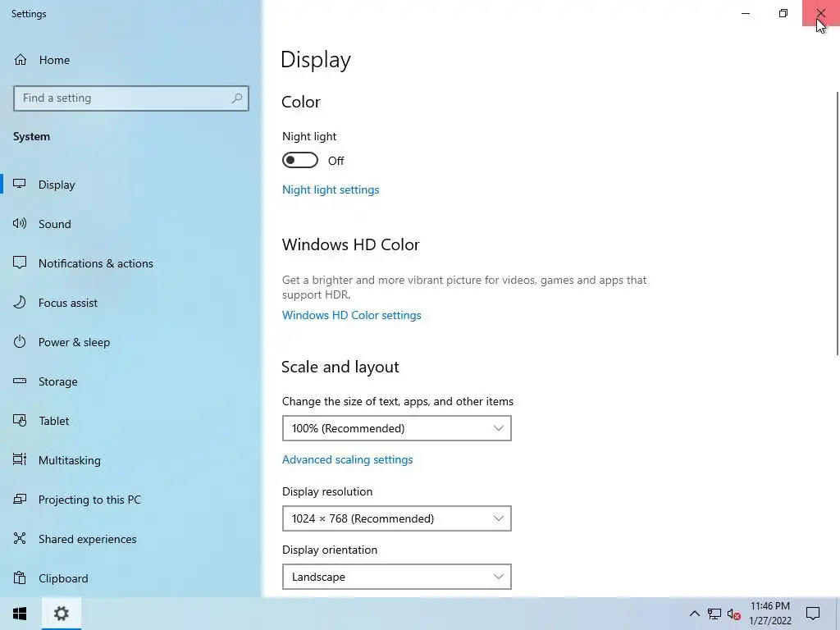Click the Display monitor icon
The width and height of the screenshot is (840, 630).
point(20,185)
